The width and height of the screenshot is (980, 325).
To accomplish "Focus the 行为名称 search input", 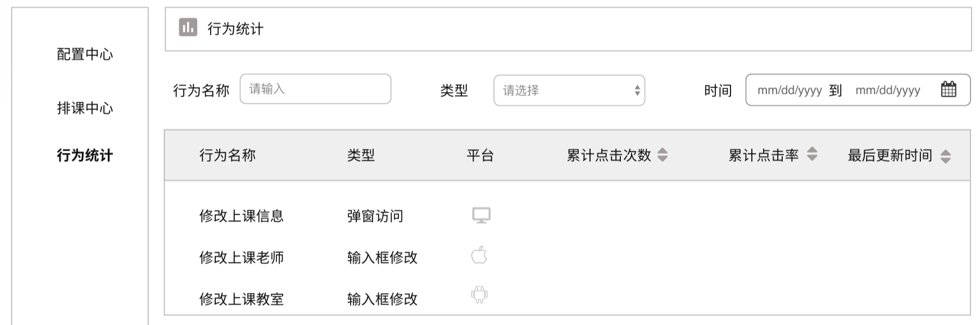I will [315, 89].
